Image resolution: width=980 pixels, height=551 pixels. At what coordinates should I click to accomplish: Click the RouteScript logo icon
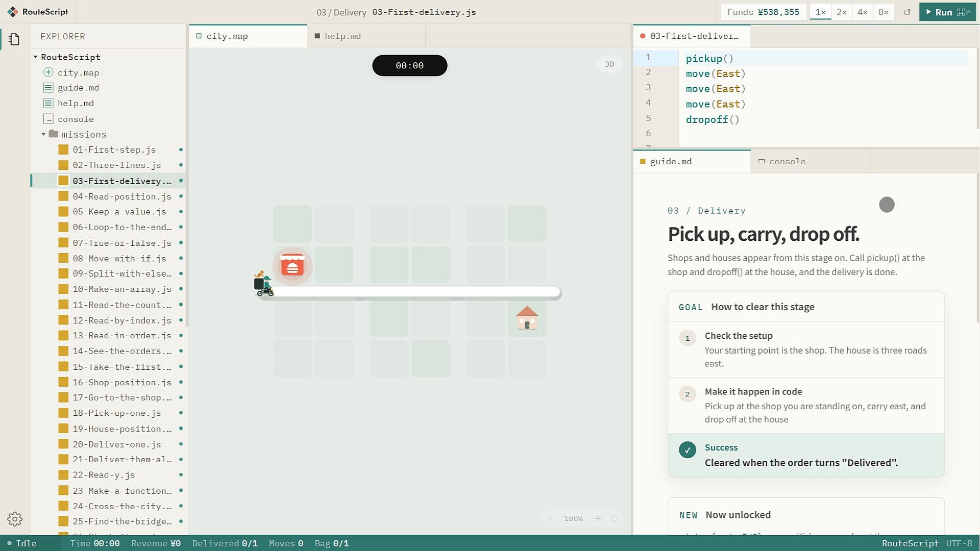(x=13, y=12)
